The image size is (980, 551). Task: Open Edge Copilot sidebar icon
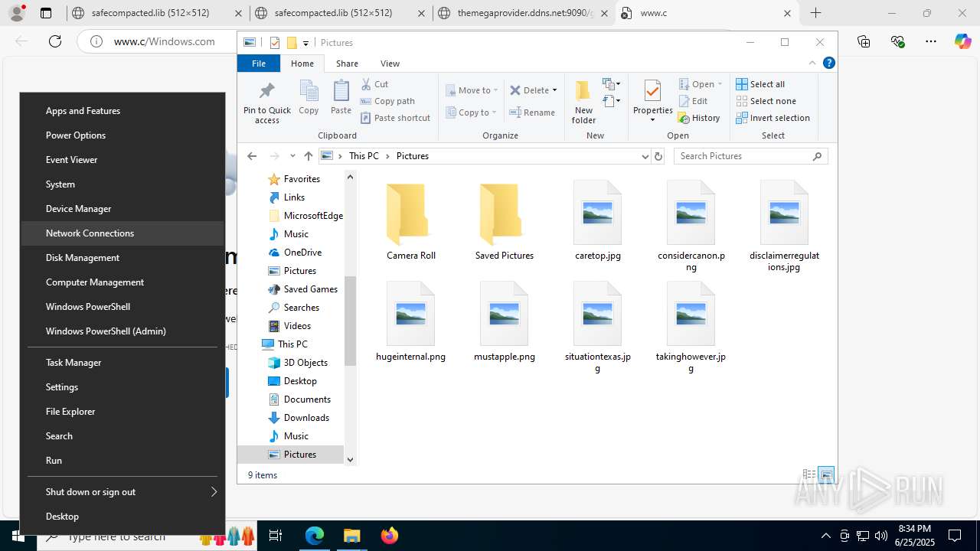[x=963, y=41]
